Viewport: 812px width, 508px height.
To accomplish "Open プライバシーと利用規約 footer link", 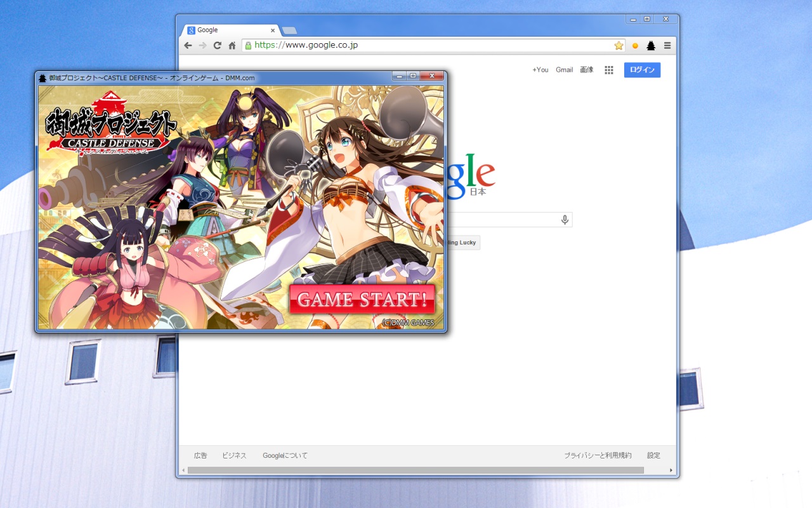I will coord(598,455).
